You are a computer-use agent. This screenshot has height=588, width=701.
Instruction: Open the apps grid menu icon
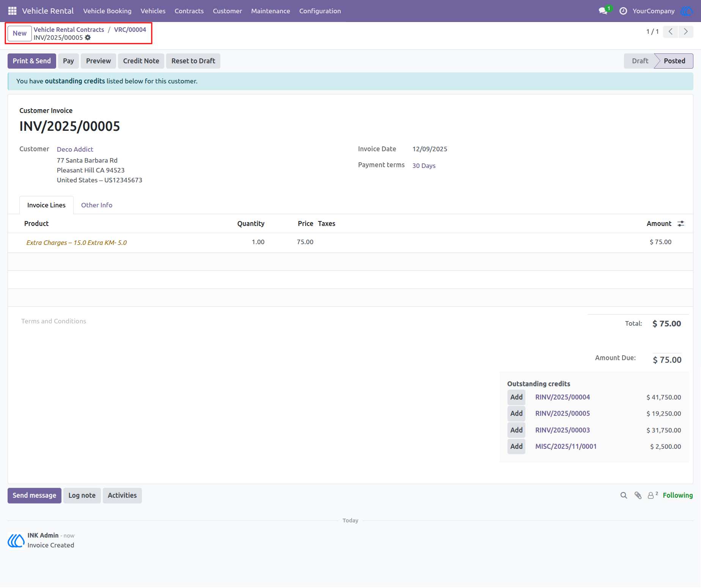point(12,11)
